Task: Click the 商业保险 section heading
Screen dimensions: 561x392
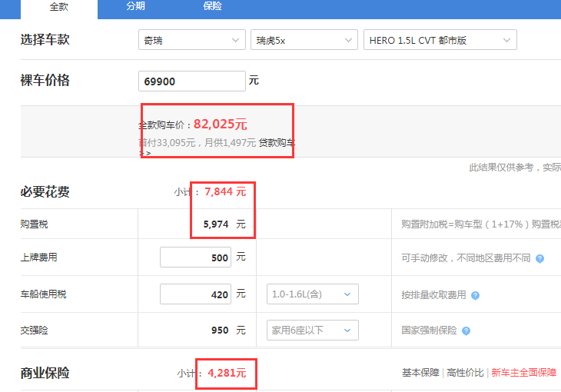Action: click(x=45, y=373)
